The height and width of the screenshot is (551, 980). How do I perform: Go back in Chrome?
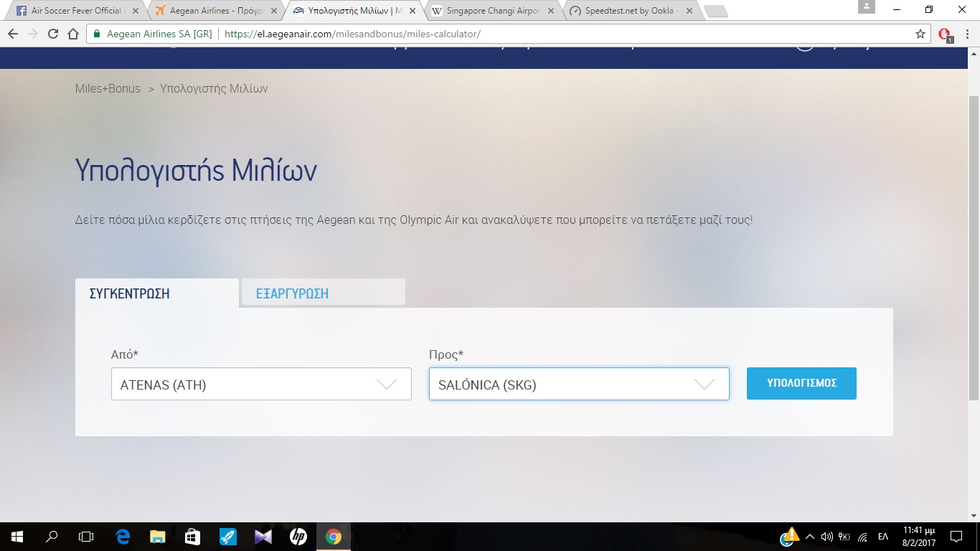(x=13, y=34)
